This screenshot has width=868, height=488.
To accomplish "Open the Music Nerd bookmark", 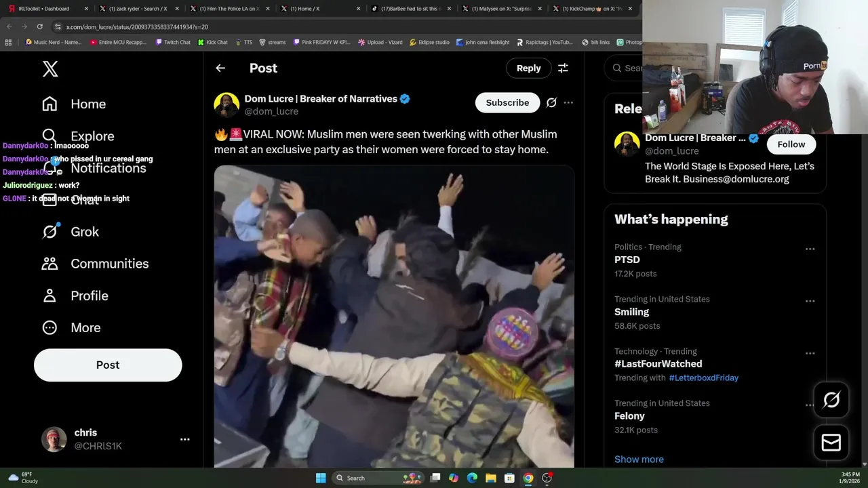I will click(x=54, y=42).
